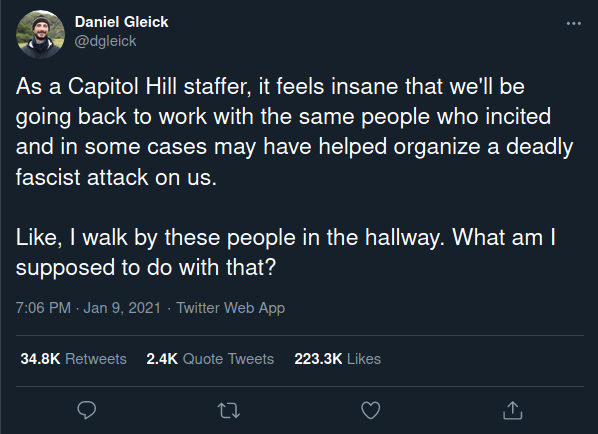Like the tweet with the heart icon
The image size is (598, 434).
(x=370, y=410)
